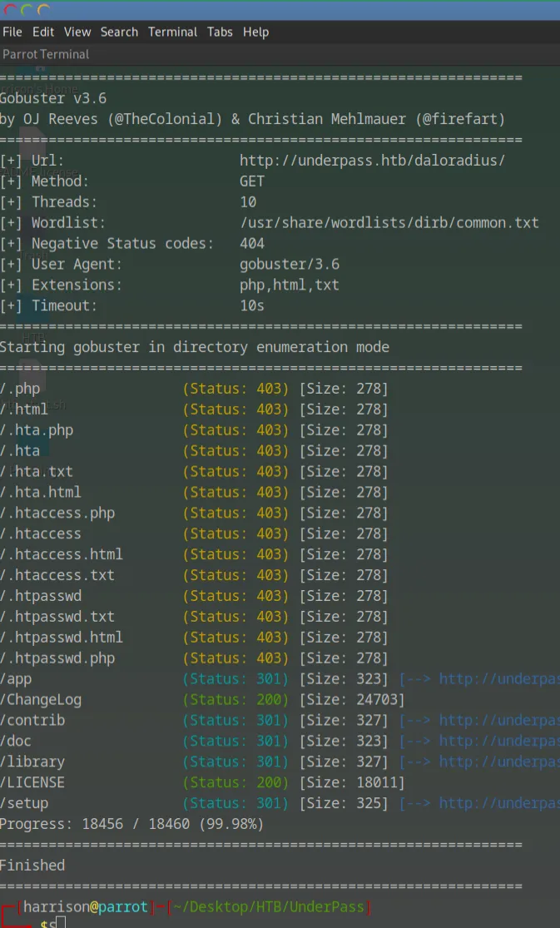Screen dimensions: 560x928
Task: Open the View menu
Action: (77, 32)
